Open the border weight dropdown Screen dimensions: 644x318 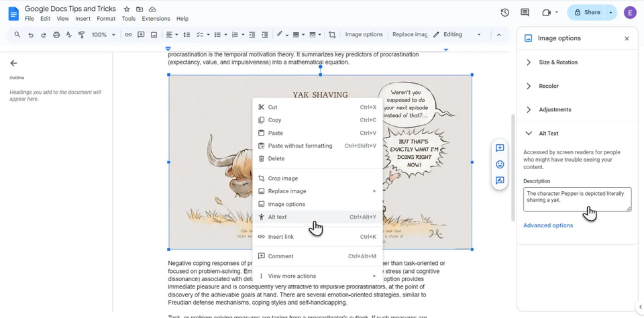click(299, 35)
